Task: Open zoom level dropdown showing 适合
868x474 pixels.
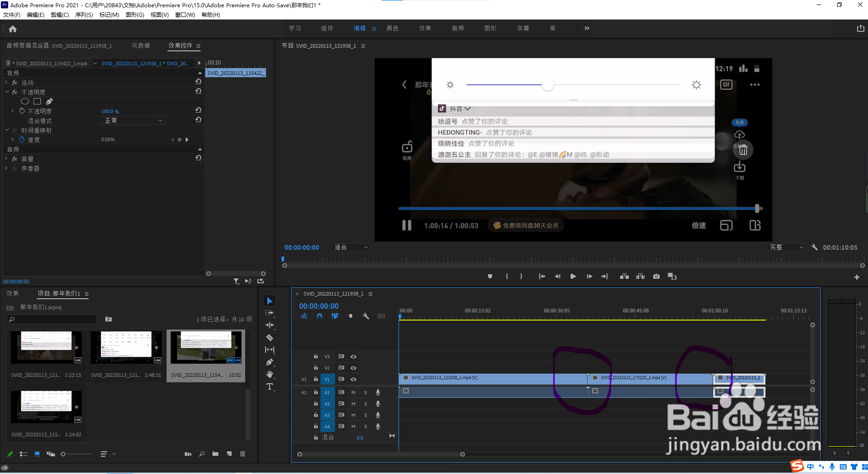Action: click(351, 247)
